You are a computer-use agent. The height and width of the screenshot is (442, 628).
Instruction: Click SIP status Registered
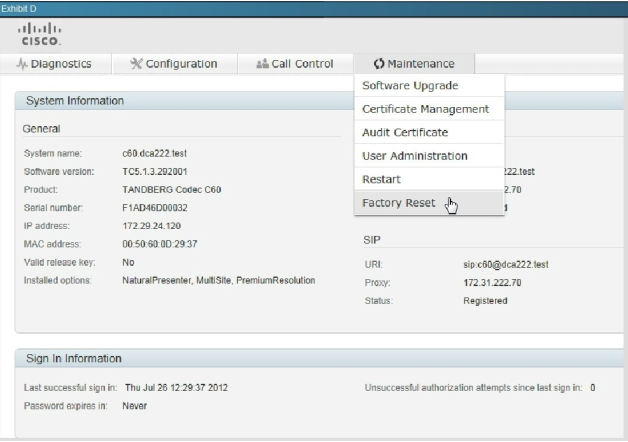(485, 301)
